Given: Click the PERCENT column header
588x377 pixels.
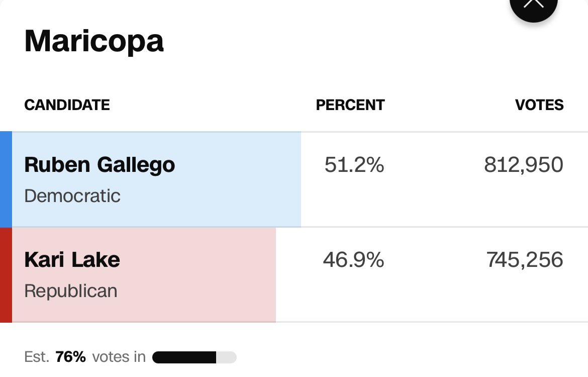Looking at the screenshot, I should coord(350,105).
